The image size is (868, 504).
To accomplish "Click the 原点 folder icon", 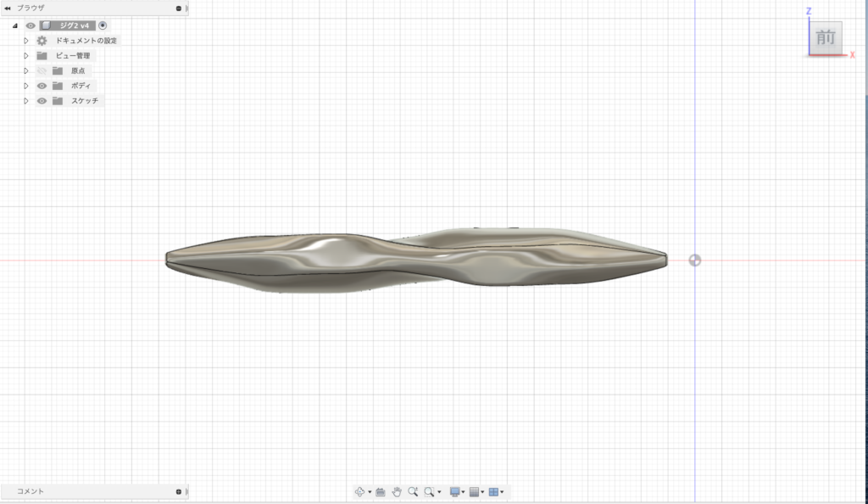I will tap(58, 70).
